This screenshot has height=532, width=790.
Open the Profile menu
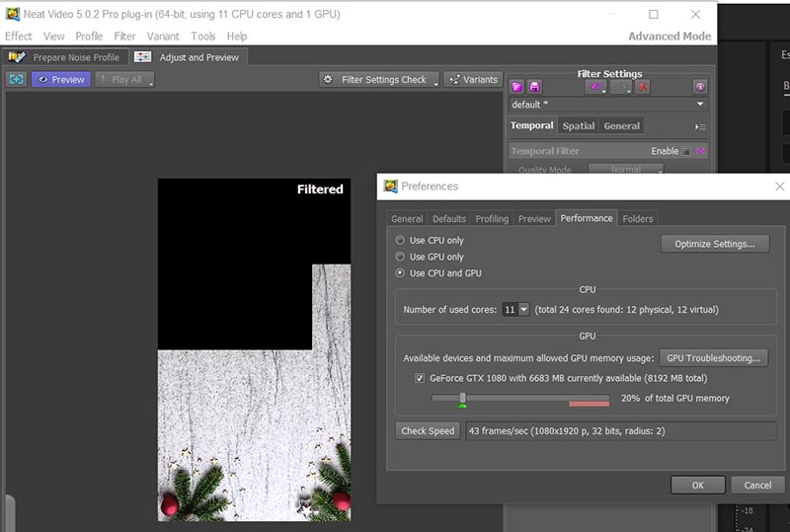click(x=89, y=37)
